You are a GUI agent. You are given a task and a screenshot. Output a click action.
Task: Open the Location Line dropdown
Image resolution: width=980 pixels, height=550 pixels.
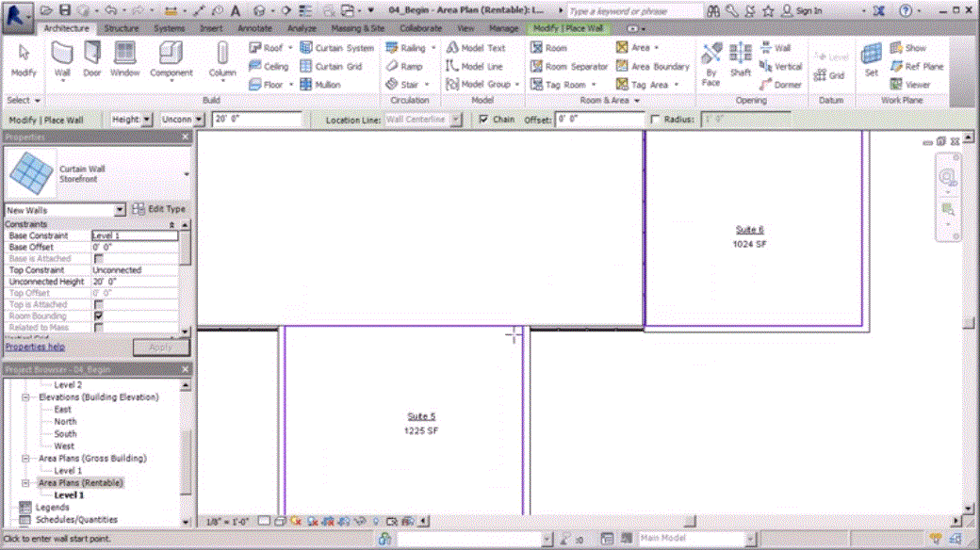point(457,120)
